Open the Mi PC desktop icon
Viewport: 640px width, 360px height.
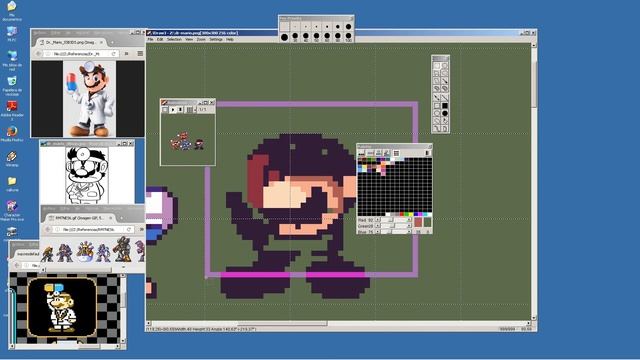[x=12, y=33]
